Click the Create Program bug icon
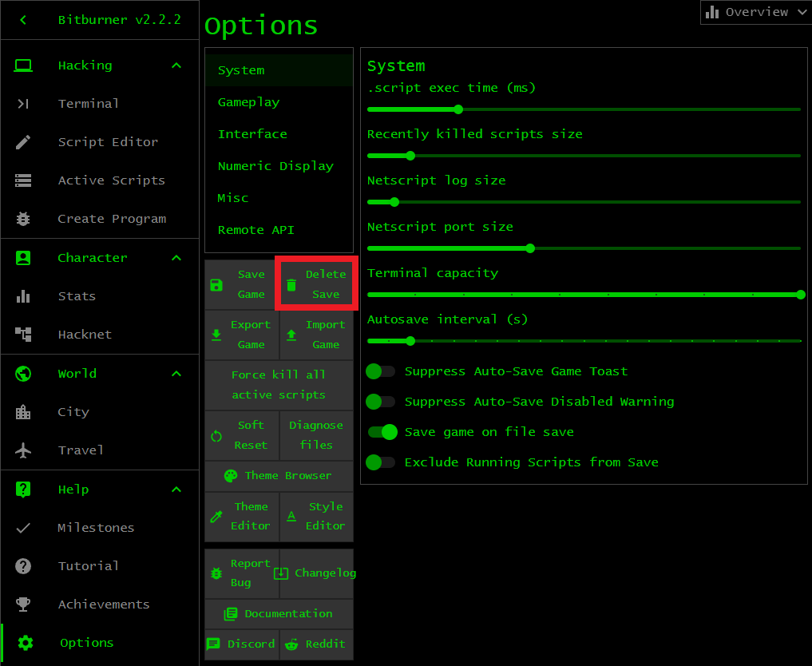The height and width of the screenshot is (666, 812). [x=23, y=219]
